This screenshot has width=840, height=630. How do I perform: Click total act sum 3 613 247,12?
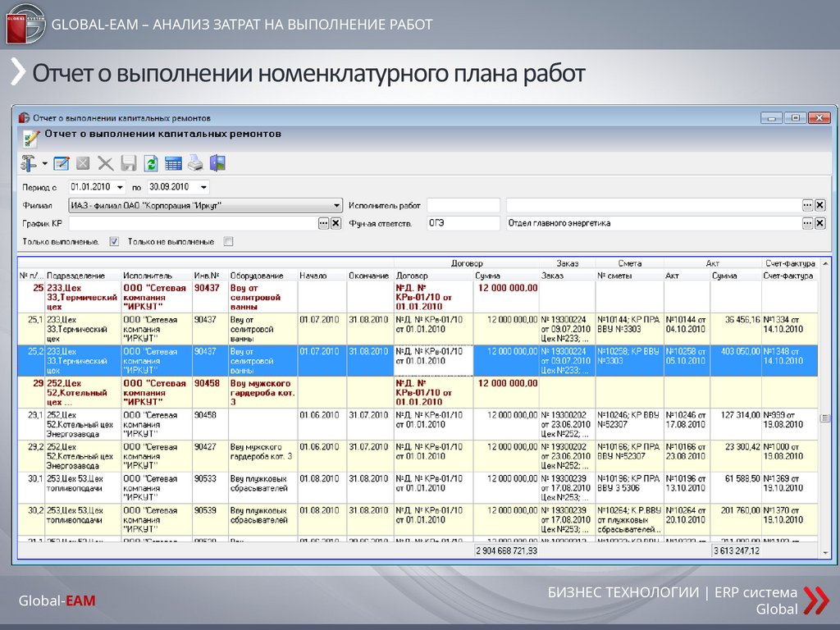point(736,550)
